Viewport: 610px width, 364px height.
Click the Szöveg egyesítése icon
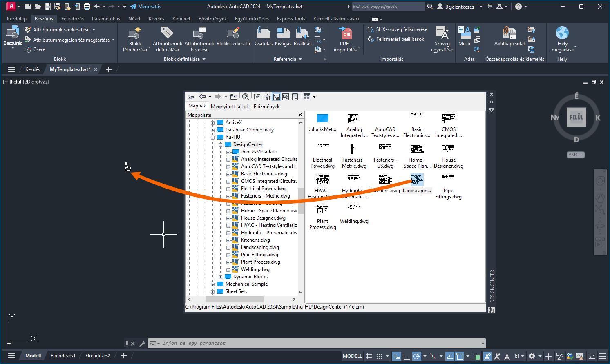tap(442, 33)
